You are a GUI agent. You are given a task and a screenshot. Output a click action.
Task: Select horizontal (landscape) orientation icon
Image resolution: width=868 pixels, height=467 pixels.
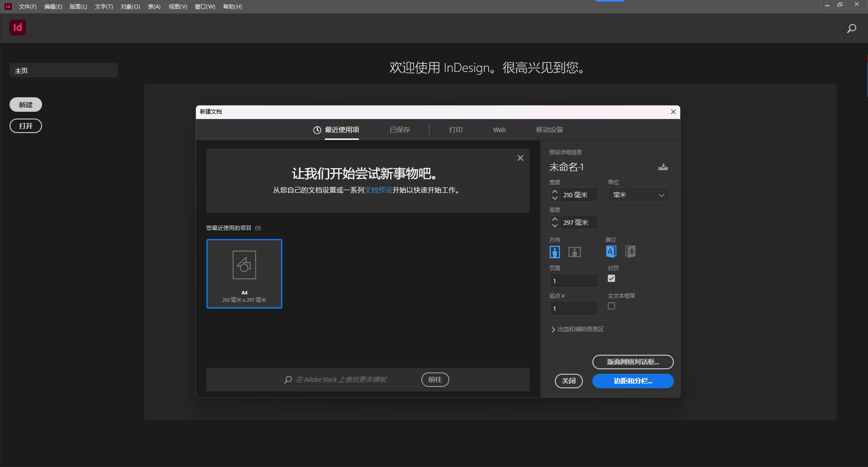(574, 252)
